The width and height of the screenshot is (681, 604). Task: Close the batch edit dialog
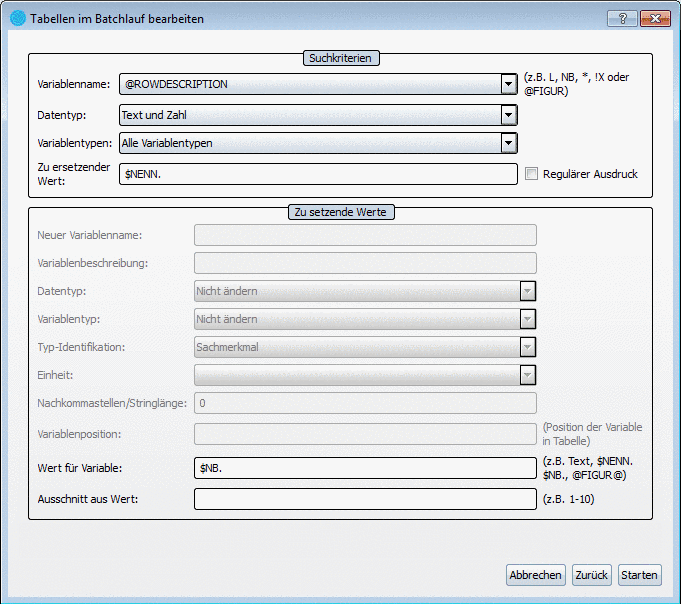point(655,18)
